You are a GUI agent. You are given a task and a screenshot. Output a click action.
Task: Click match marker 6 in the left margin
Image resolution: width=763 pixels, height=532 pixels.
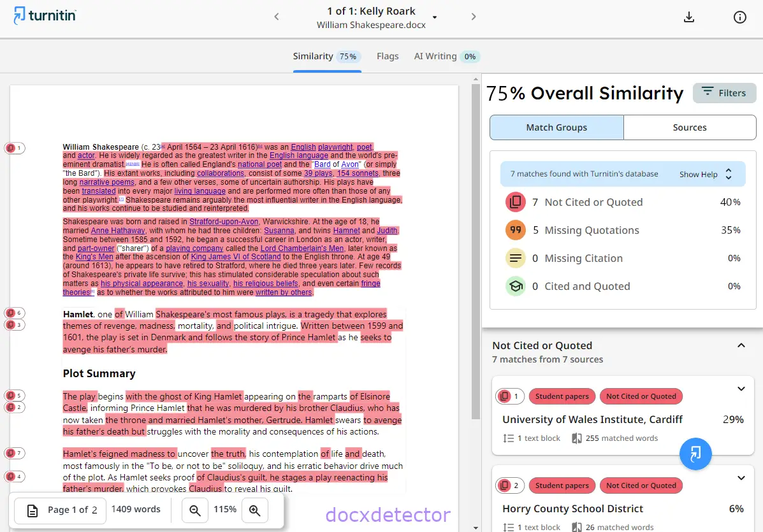click(x=14, y=313)
